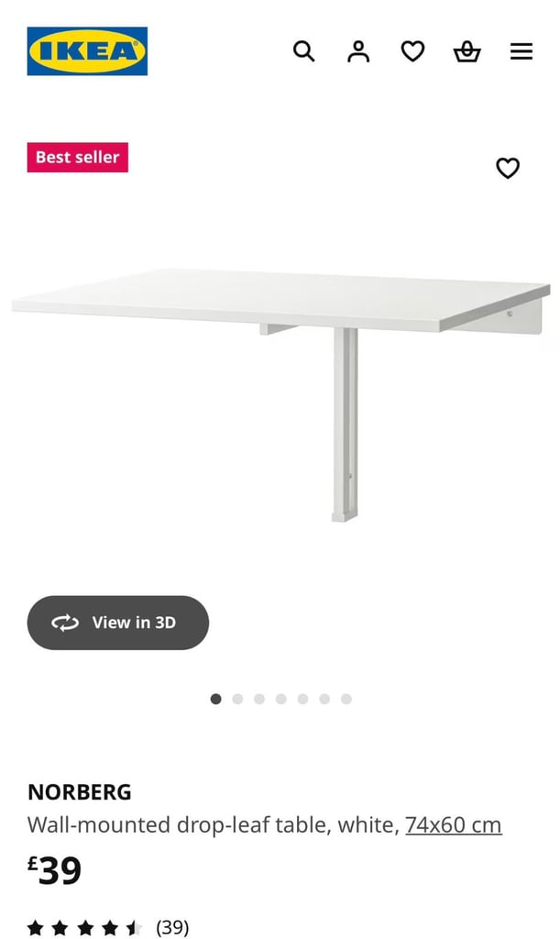Open the shopping basket icon
The width and height of the screenshot is (560, 939).
tap(467, 51)
